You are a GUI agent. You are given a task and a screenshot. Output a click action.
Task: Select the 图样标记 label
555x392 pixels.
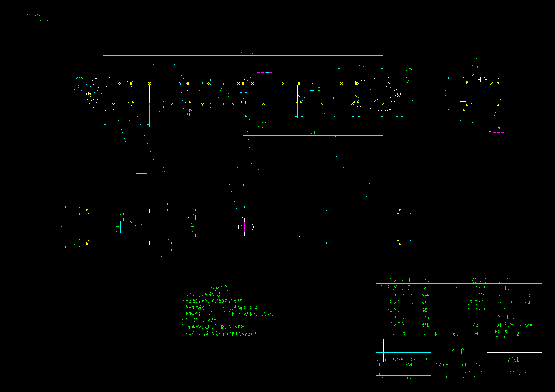pos(442,365)
